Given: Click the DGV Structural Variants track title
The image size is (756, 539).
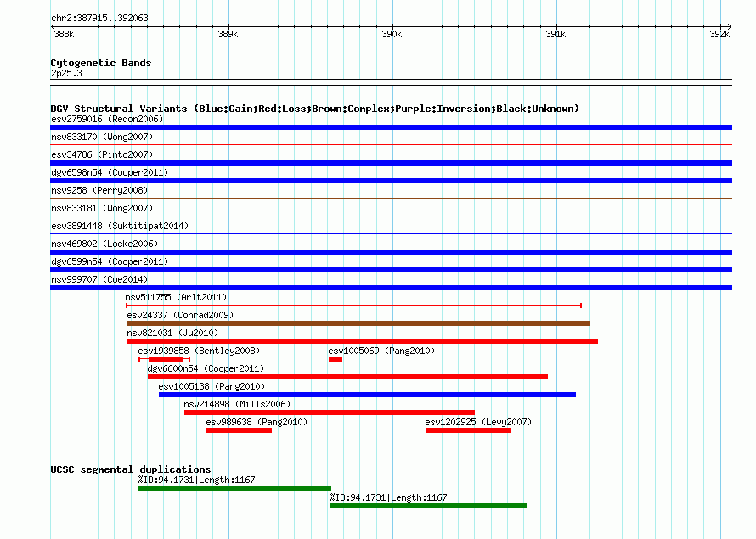Looking at the screenshot, I should coord(315,109).
